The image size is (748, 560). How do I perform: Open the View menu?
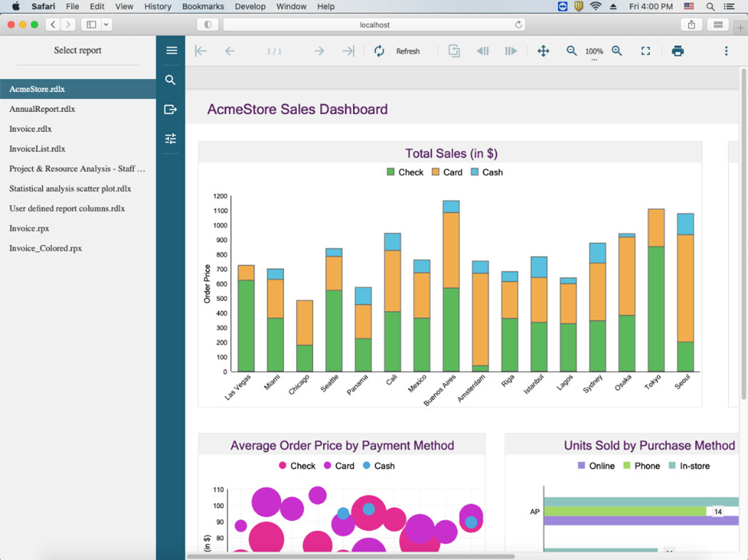(x=124, y=6)
